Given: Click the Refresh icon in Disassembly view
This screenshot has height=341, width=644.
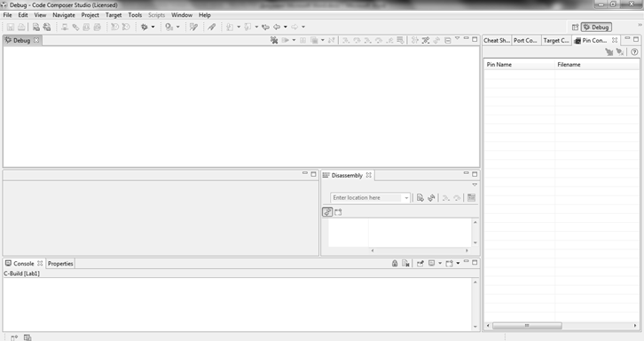Looking at the screenshot, I should [x=431, y=198].
